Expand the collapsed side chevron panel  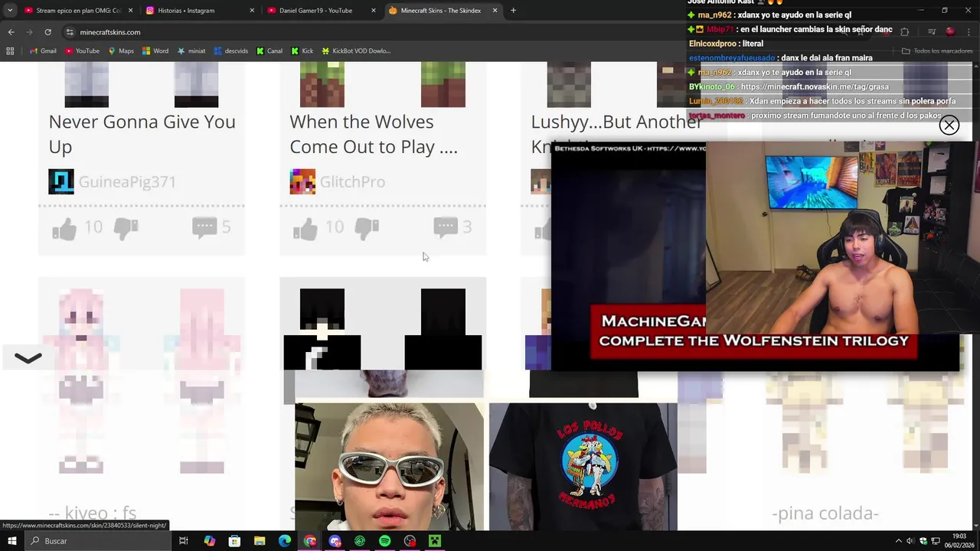click(28, 358)
